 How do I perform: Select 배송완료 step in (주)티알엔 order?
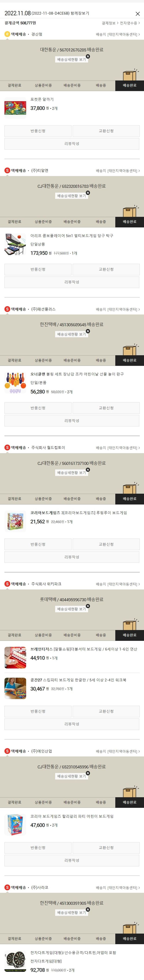(130, 221)
